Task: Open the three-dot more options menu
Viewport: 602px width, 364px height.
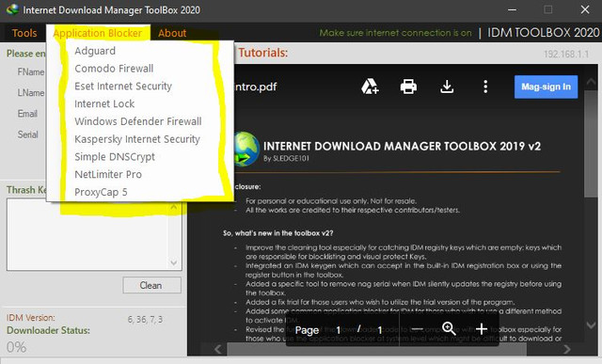Action: [485, 87]
